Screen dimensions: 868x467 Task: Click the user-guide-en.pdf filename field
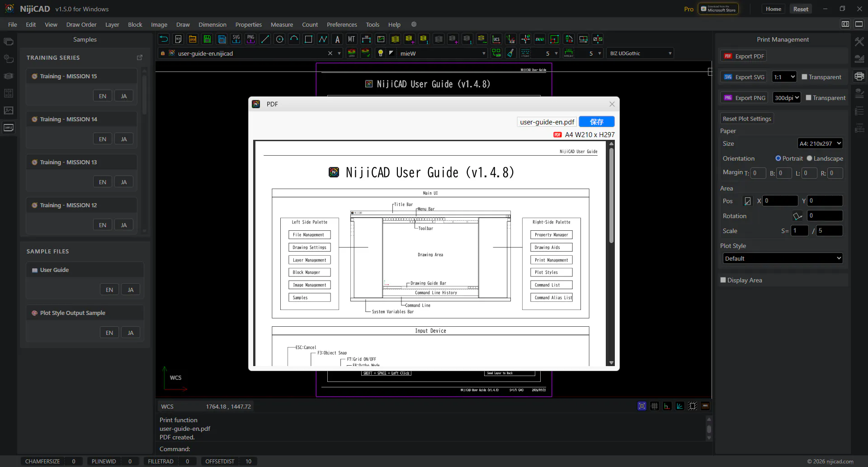pos(547,122)
